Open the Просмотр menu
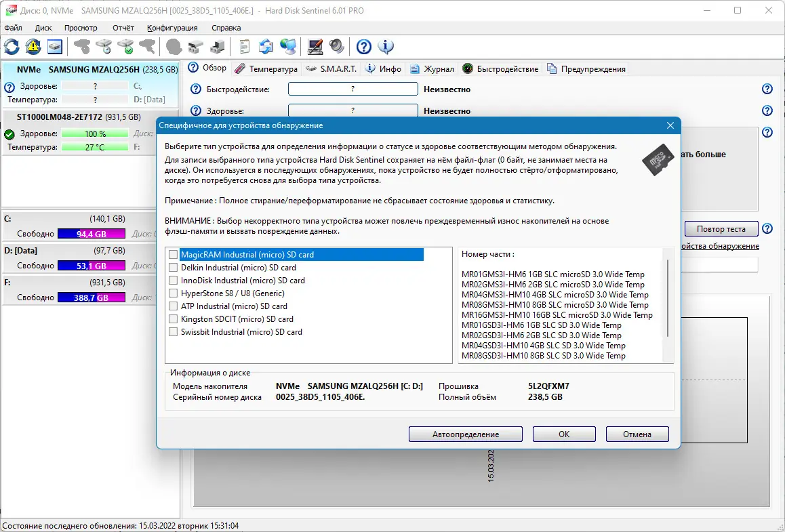 tap(81, 28)
